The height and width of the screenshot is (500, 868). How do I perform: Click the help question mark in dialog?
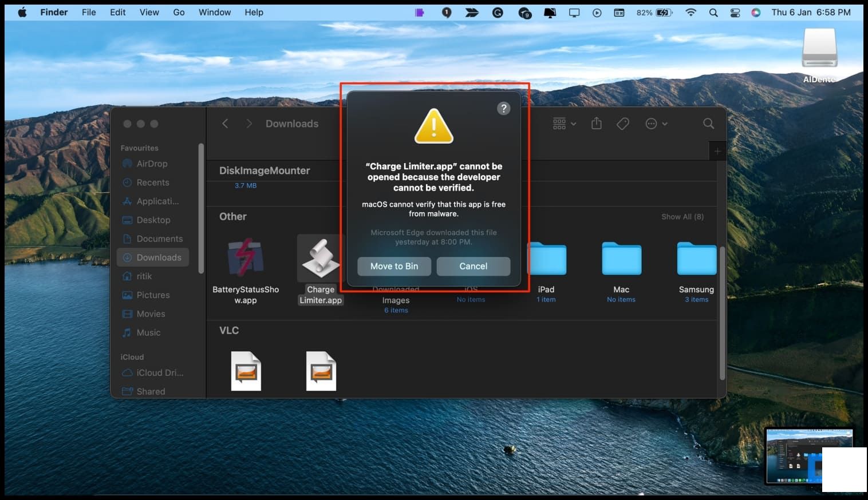[503, 109]
